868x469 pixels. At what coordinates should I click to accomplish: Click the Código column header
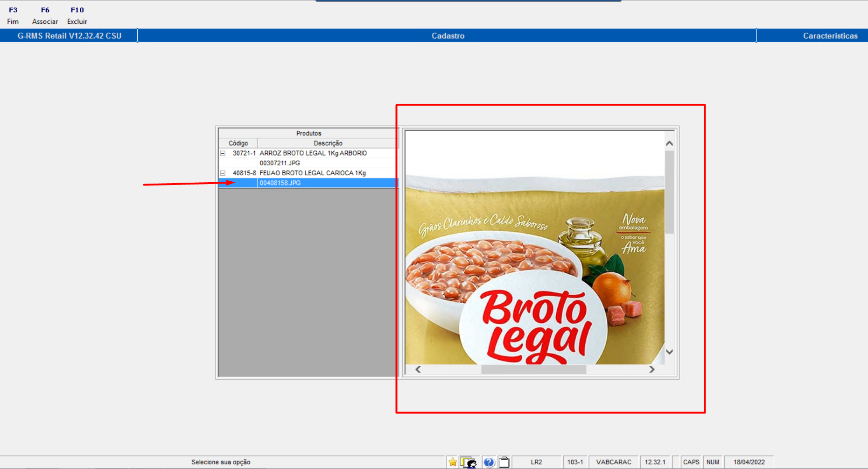click(238, 143)
